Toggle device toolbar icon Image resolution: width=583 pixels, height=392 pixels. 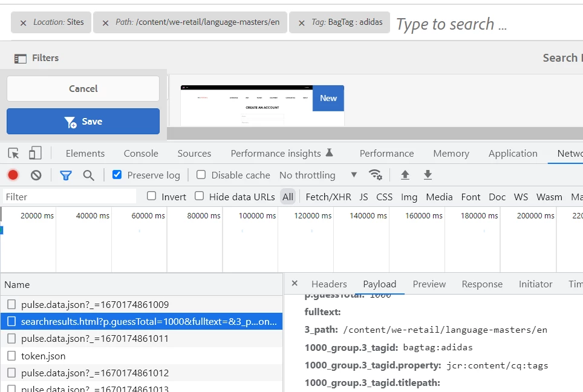coord(35,153)
